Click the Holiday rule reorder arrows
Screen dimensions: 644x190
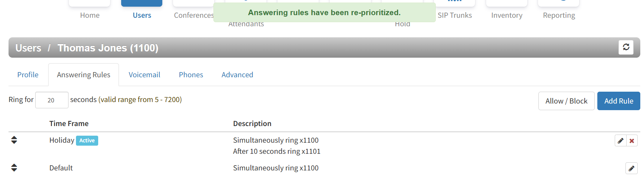pyautogui.click(x=14, y=140)
